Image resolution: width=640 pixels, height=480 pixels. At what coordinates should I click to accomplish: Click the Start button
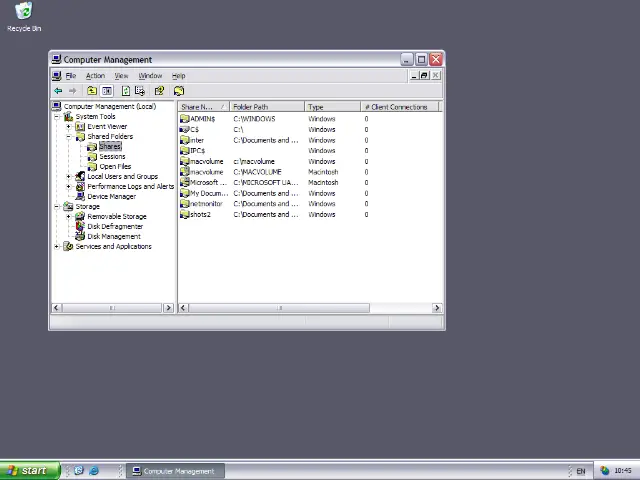point(30,471)
